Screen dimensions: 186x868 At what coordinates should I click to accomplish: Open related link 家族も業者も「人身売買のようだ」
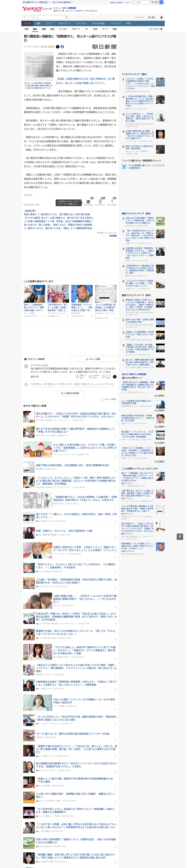pyautogui.click(x=57, y=214)
